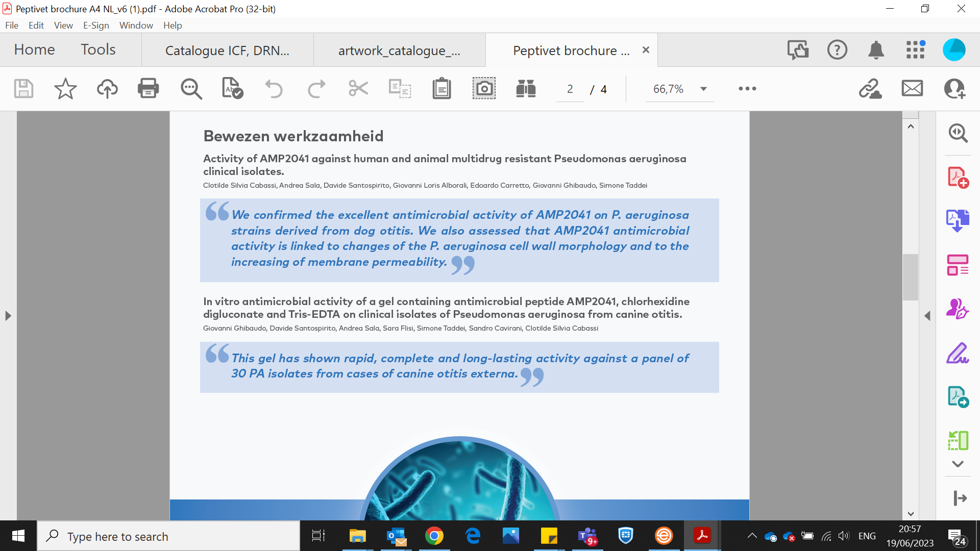This screenshot has width=980, height=551.
Task: Click the Send file by email envelope icon
Action: pos(912,89)
